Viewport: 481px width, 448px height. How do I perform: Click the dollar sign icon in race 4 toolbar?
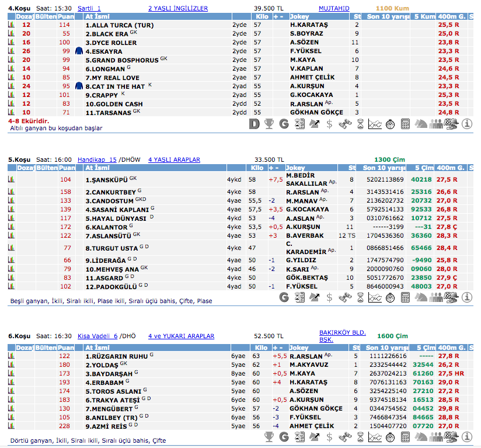(329, 123)
